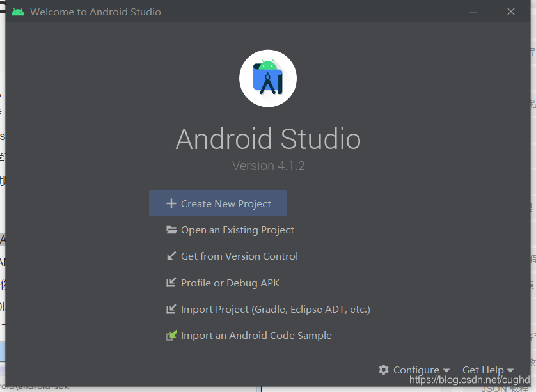Open Profile or Debug APK
The width and height of the screenshot is (536, 392).
click(223, 283)
